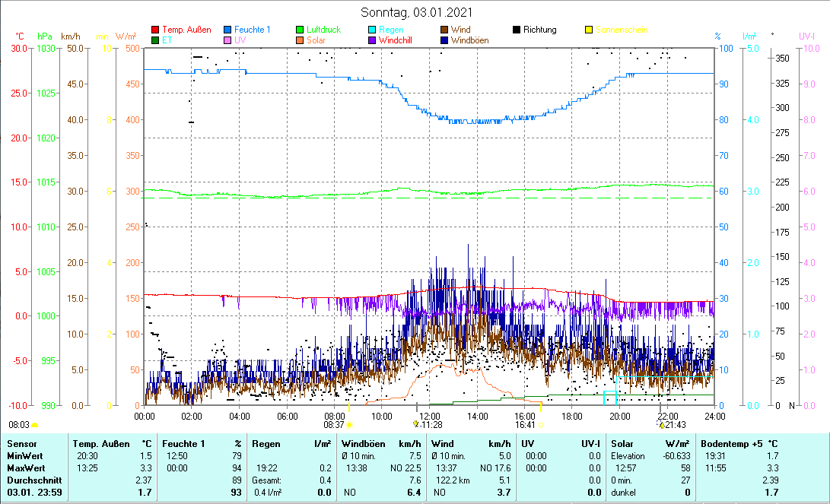
Task: Click the dark blue Windböen legend square
Action: click(x=444, y=40)
